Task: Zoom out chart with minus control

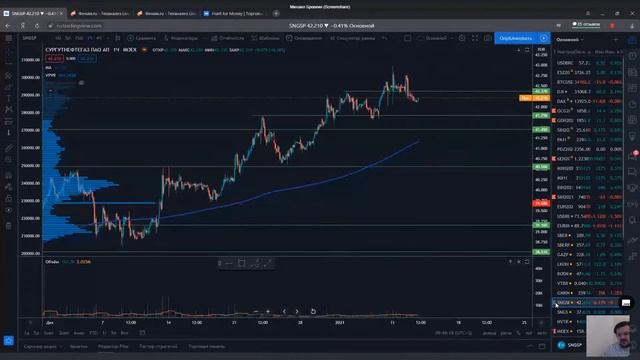Action: [x=256, y=311]
